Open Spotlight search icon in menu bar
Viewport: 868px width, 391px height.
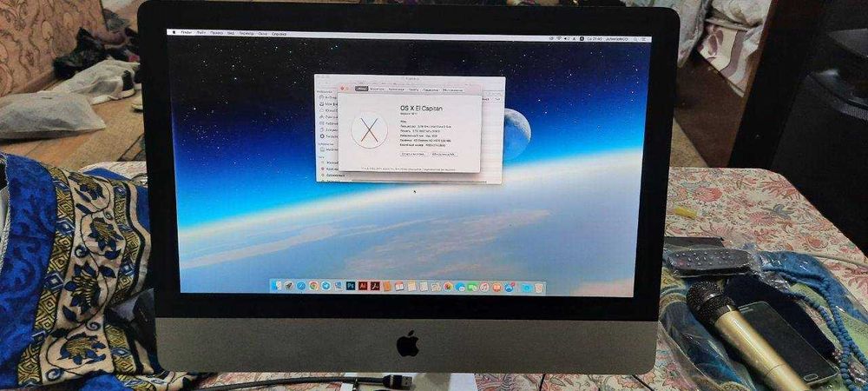click(x=635, y=39)
